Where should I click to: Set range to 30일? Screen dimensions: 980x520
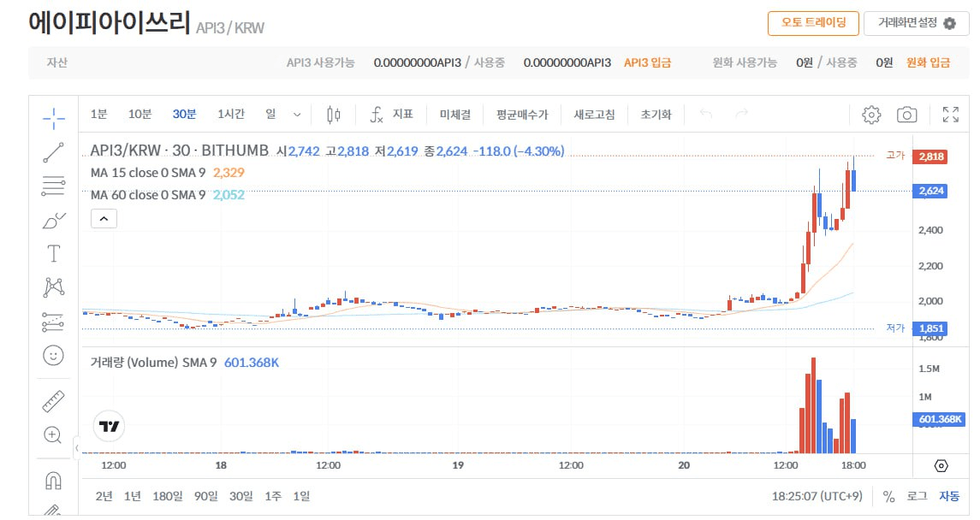click(x=241, y=496)
